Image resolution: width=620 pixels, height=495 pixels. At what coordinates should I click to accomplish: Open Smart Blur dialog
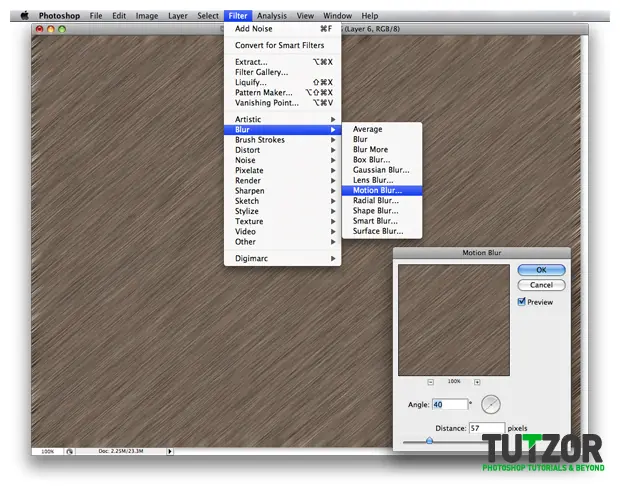[x=382, y=221]
